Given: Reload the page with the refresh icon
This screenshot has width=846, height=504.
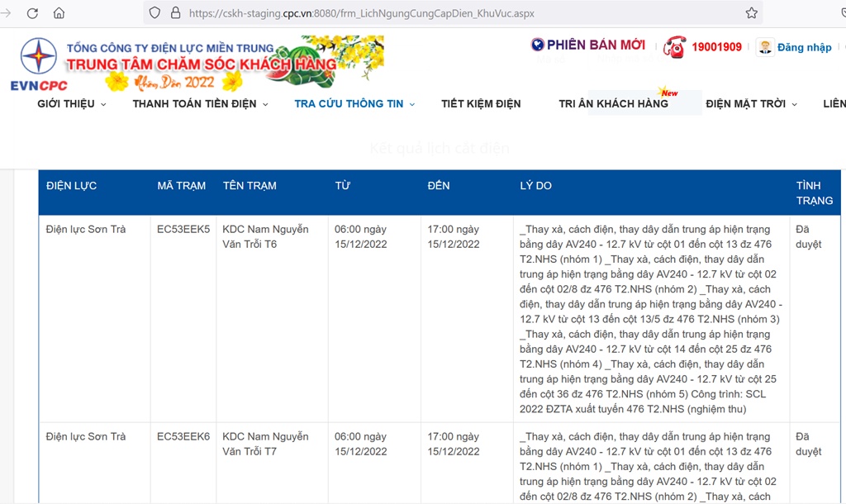Looking at the screenshot, I should tap(32, 13).
